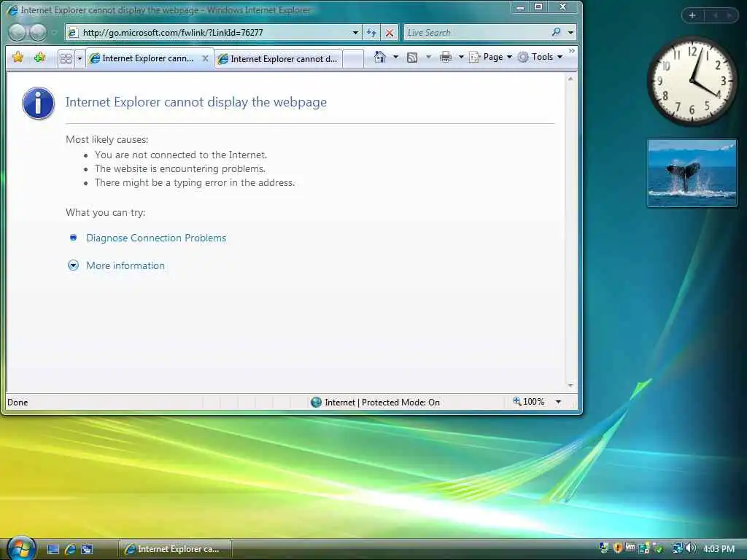Viewport: 747px width, 560px height.
Task: Expand the zoom level dropdown arrow
Action: [558, 402]
